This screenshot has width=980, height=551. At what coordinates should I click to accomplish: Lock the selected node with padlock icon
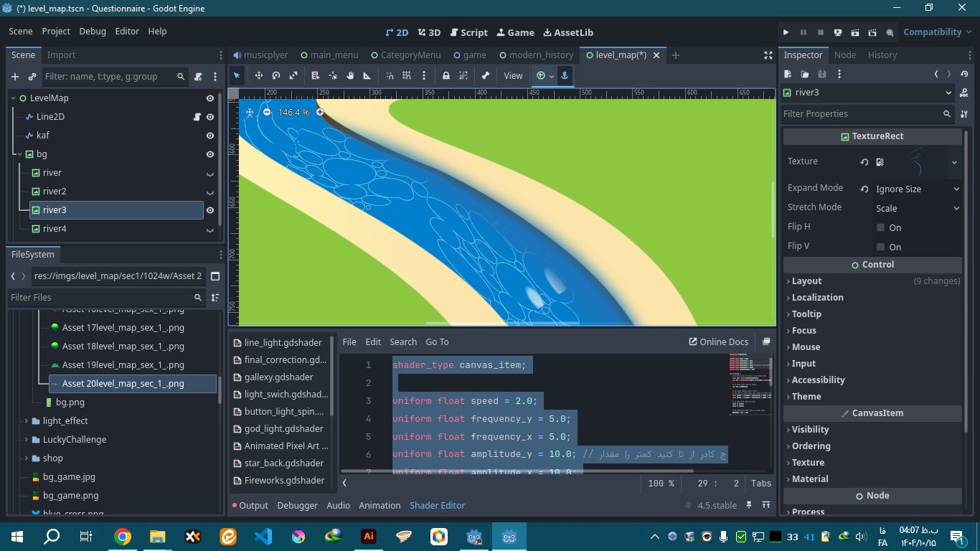click(446, 75)
